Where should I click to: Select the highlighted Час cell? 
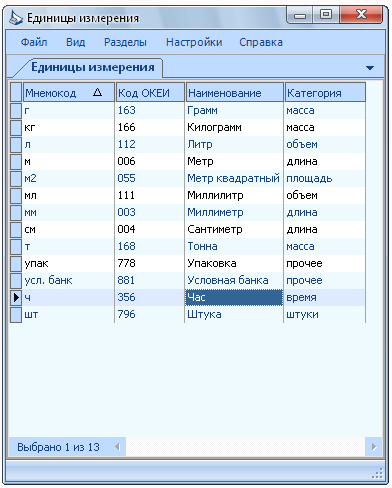tap(234, 297)
